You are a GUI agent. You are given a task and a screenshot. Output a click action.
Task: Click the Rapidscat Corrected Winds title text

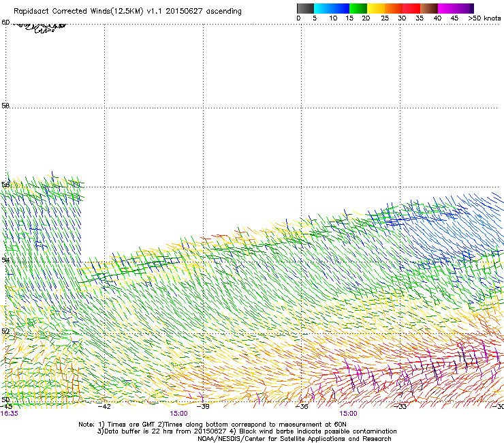[x=127, y=11]
